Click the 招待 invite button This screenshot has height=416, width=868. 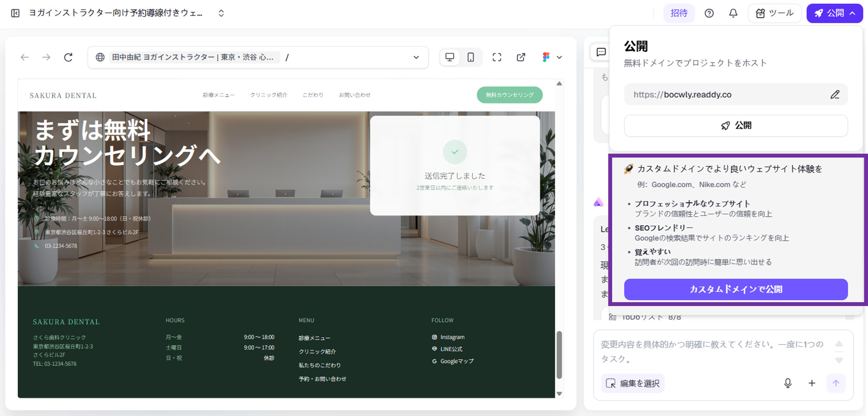coord(679,13)
